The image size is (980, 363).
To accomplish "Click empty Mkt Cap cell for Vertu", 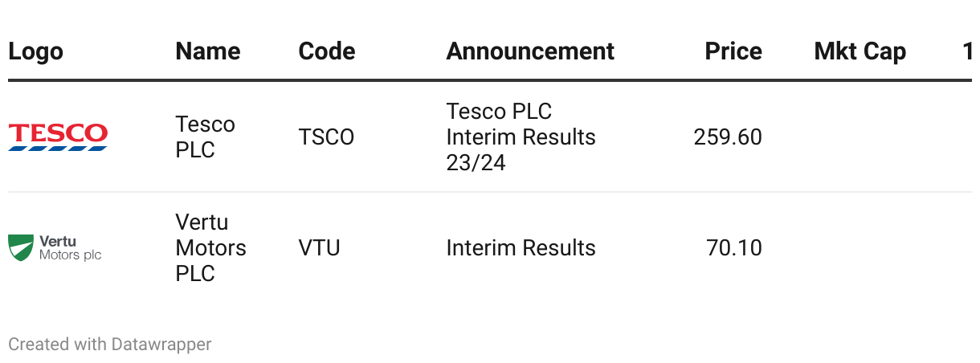I will coord(860,247).
